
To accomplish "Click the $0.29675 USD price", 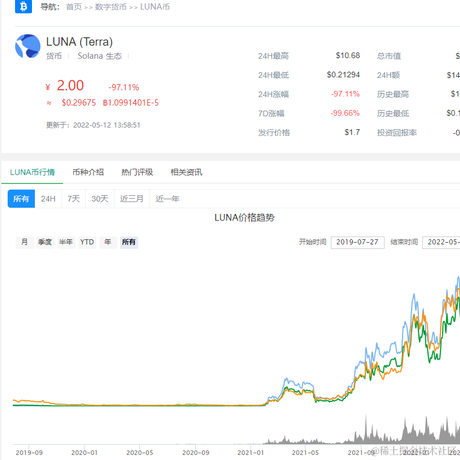I will pyautogui.click(x=79, y=103).
